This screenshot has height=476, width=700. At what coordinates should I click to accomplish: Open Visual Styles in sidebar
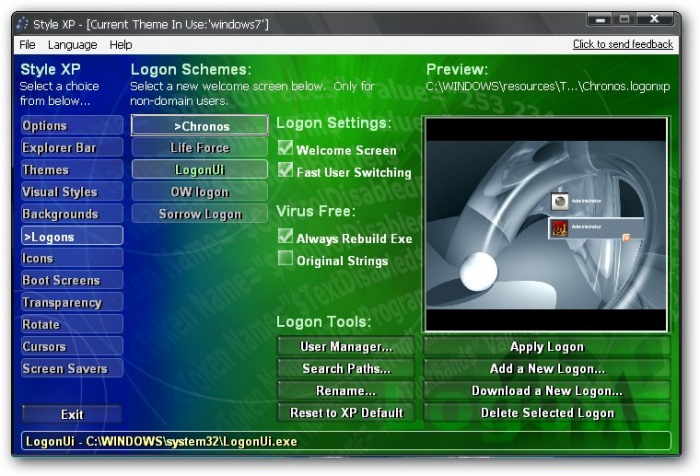(72, 192)
